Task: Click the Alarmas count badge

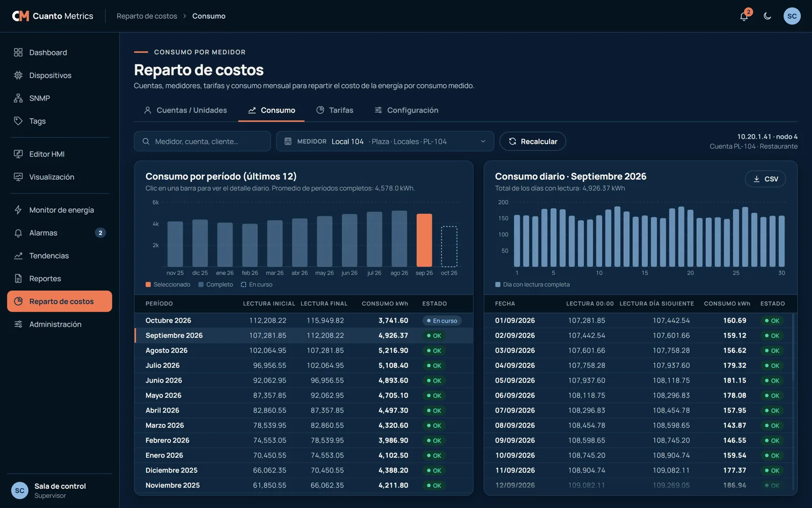Action: pos(100,233)
